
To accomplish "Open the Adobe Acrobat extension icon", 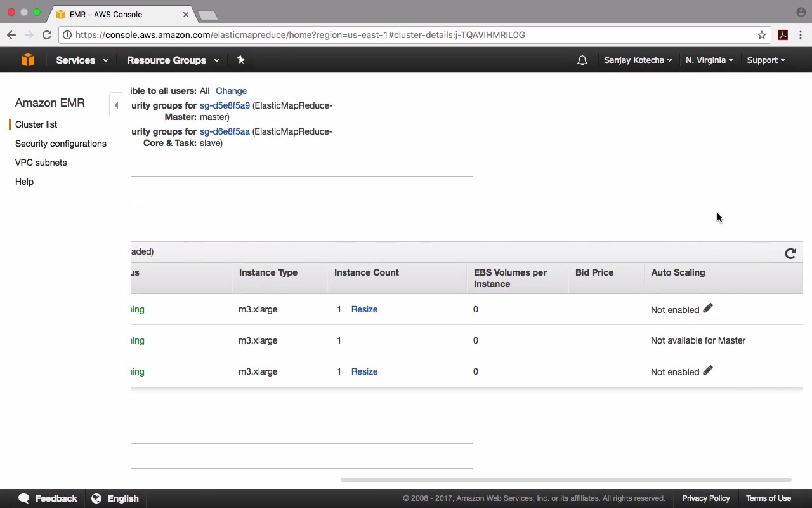I will (x=783, y=35).
